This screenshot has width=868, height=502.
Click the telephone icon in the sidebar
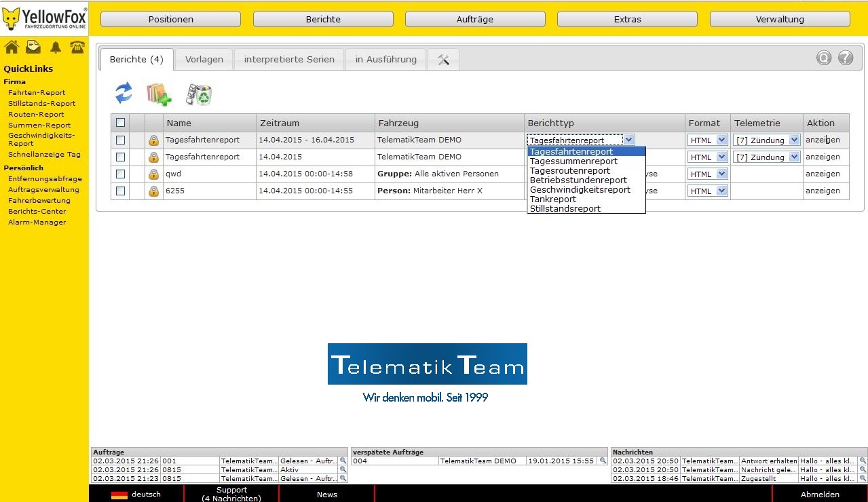[77, 47]
